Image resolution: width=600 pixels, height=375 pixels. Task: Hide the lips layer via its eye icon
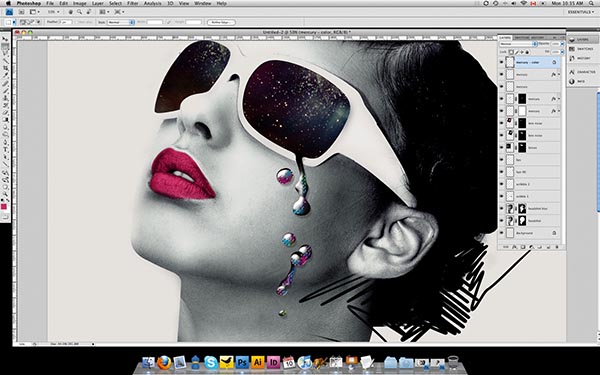501,160
